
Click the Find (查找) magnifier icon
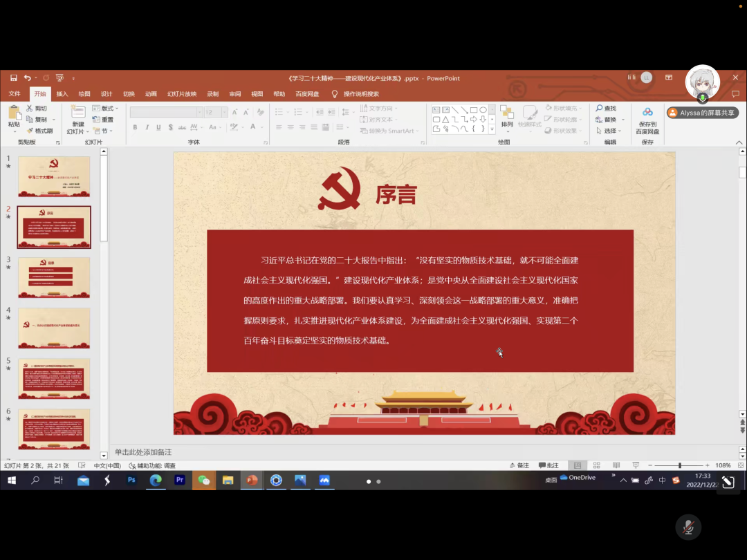point(599,109)
